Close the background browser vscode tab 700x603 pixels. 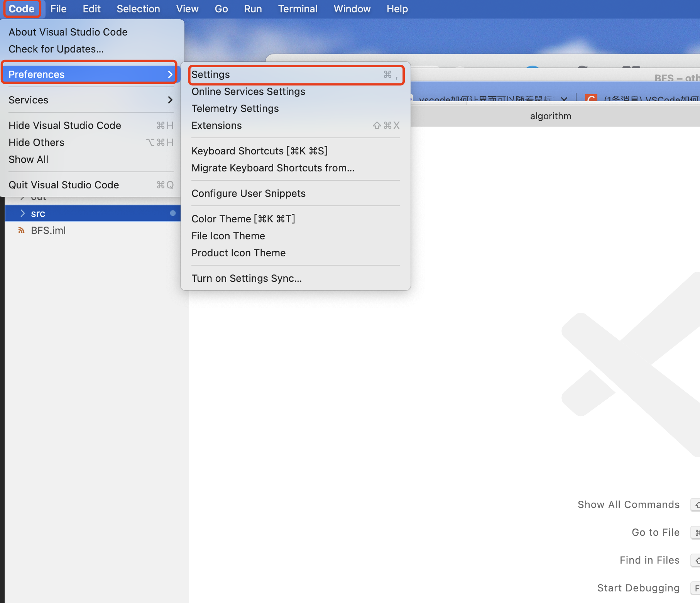564,99
